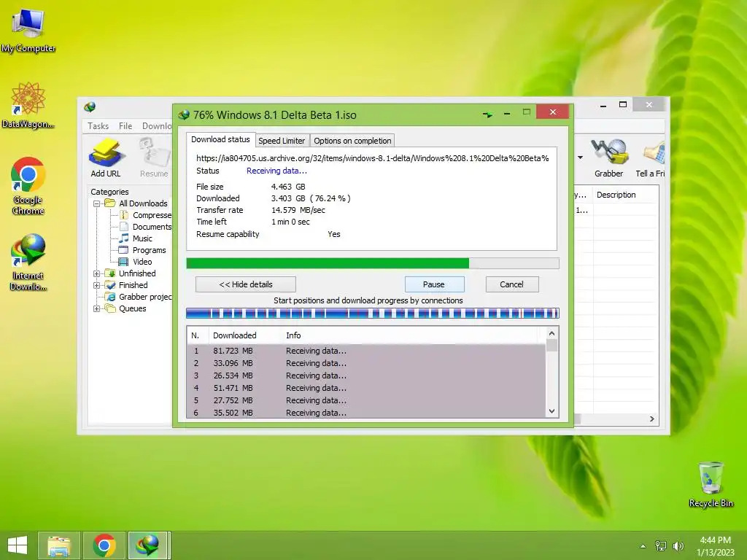Select connection row with 26.534 MB
747x560 pixels.
pyautogui.click(x=366, y=376)
